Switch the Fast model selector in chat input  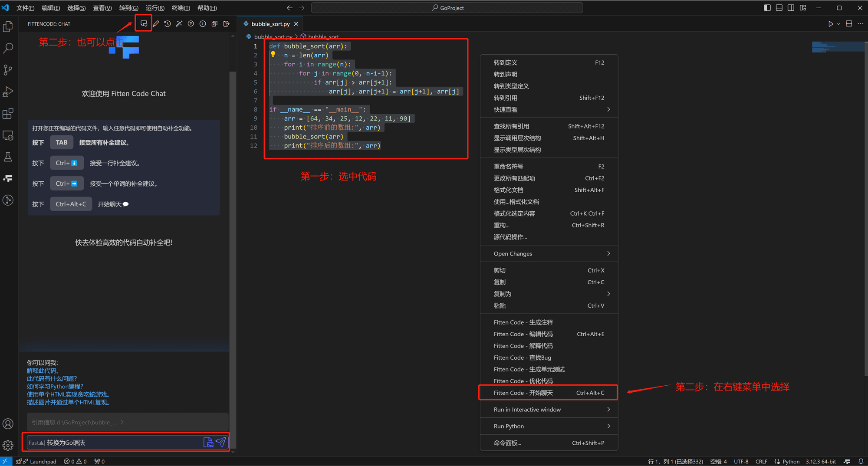pos(36,443)
